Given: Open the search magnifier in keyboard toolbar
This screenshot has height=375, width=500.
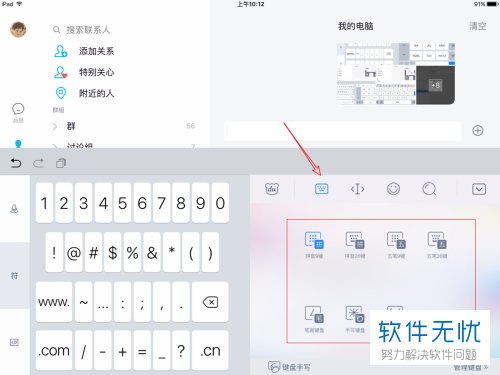Looking at the screenshot, I should pos(429,189).
